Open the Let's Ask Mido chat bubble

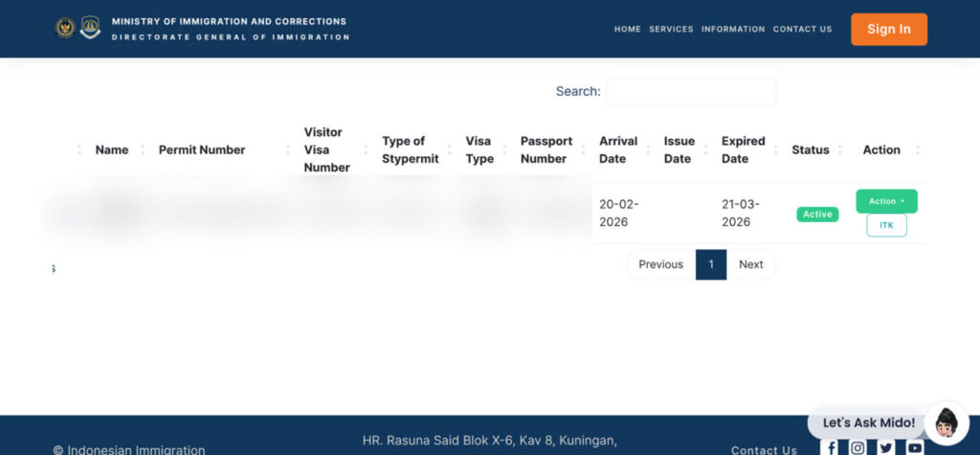(868, 422)
